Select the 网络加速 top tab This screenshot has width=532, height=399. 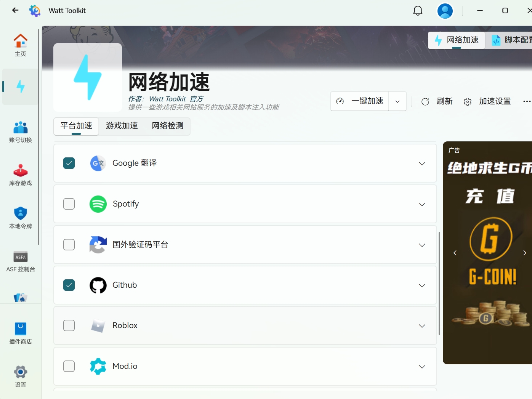coord(457,40)
